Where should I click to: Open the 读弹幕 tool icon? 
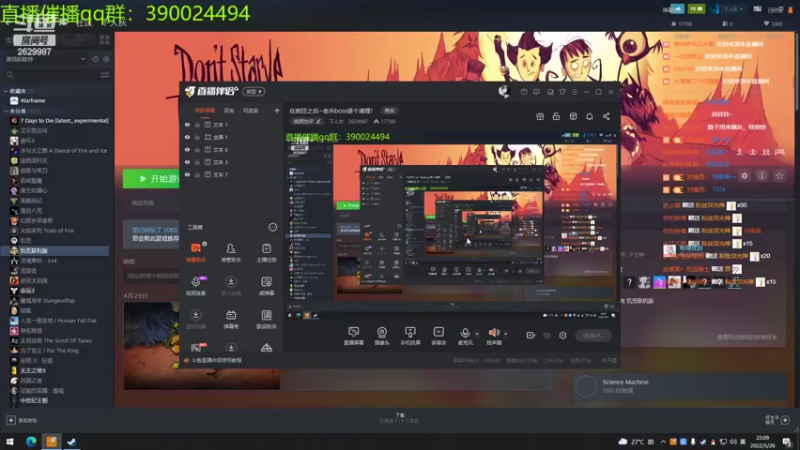point(266,286)
